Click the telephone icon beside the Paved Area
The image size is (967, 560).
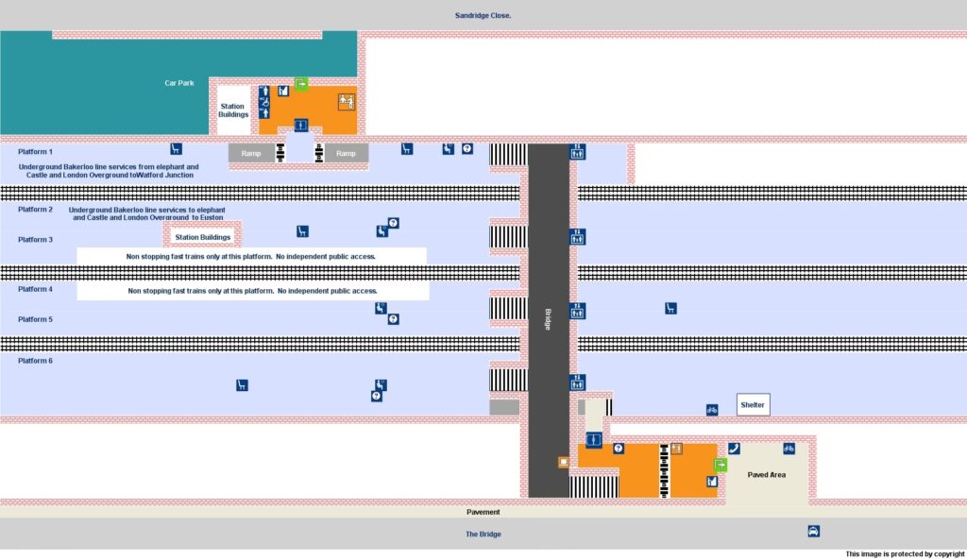click(x=734, y=449)
